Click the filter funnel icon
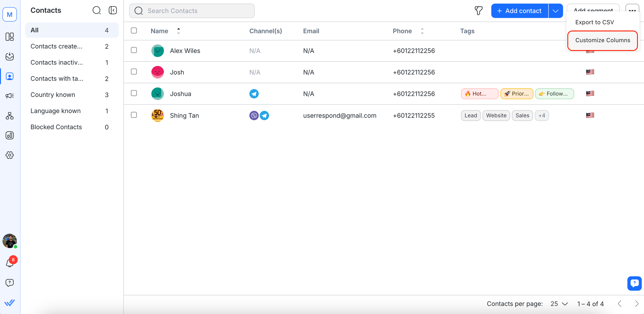The height and width of the screenshot is (314, 644). pos(478,11)
